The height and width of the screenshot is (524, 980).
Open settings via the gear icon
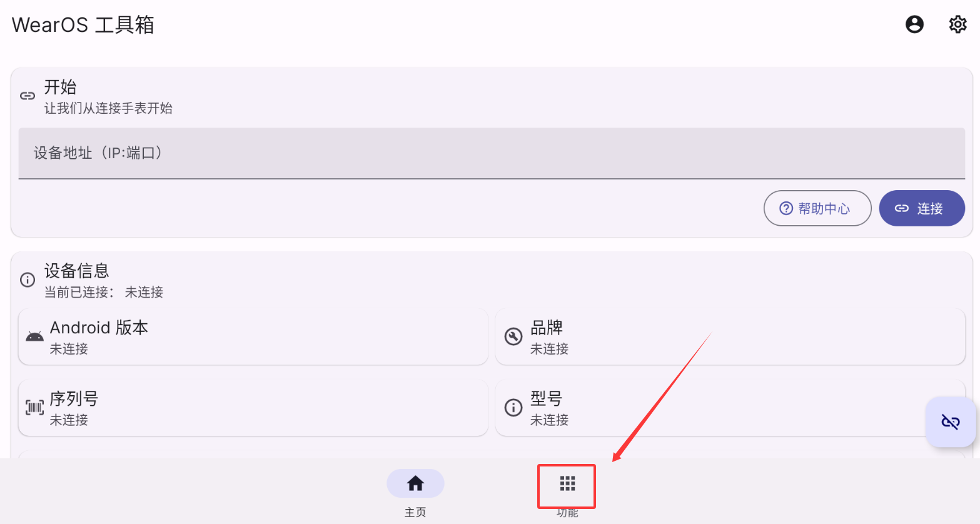tap(957, 24)
